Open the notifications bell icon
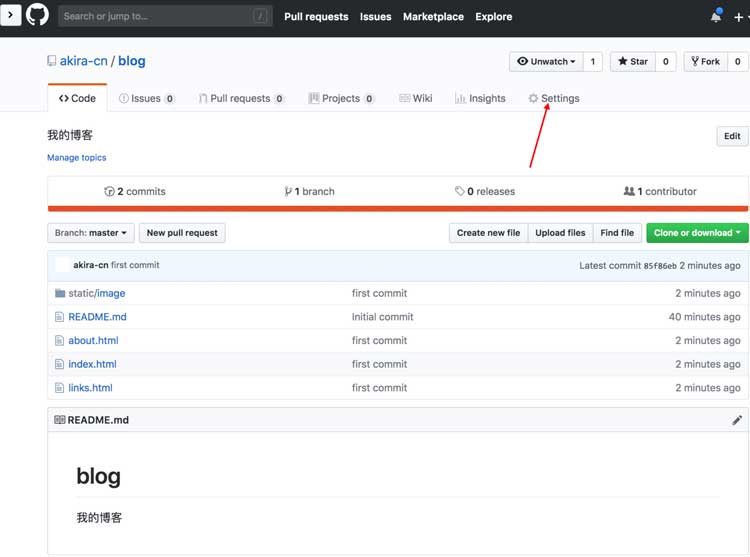The width and height of the screenshot is (750, 557). [716, 16]
